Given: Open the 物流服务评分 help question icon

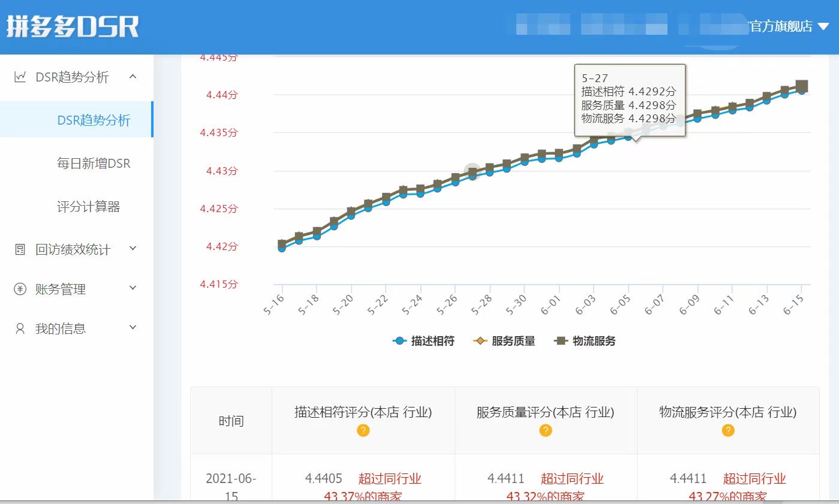Looking at the screenshot, I should pos(727,430).
